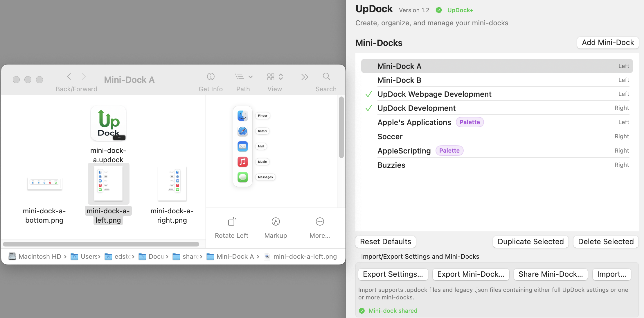
Task: Click the Import… button
Action: [611, 274]
